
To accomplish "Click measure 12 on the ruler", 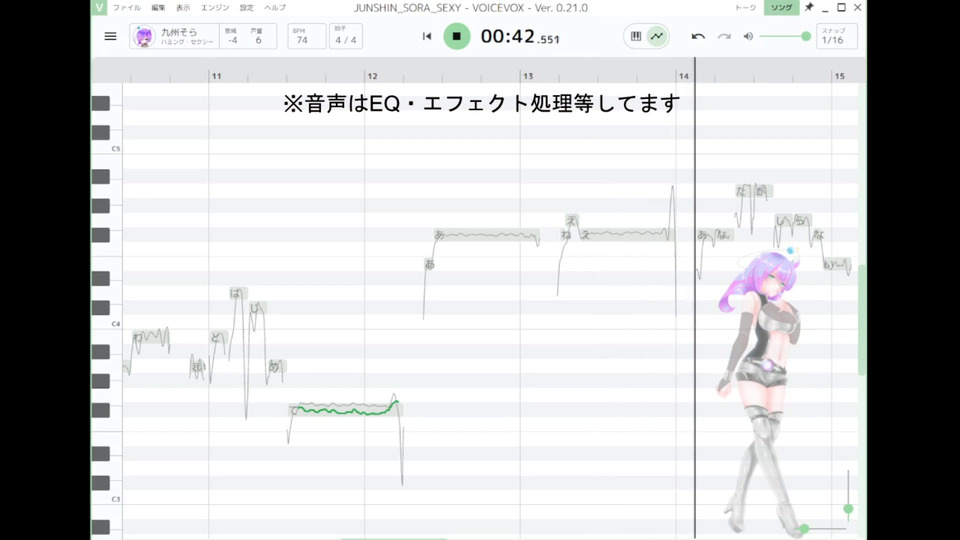I will point(372,76).
